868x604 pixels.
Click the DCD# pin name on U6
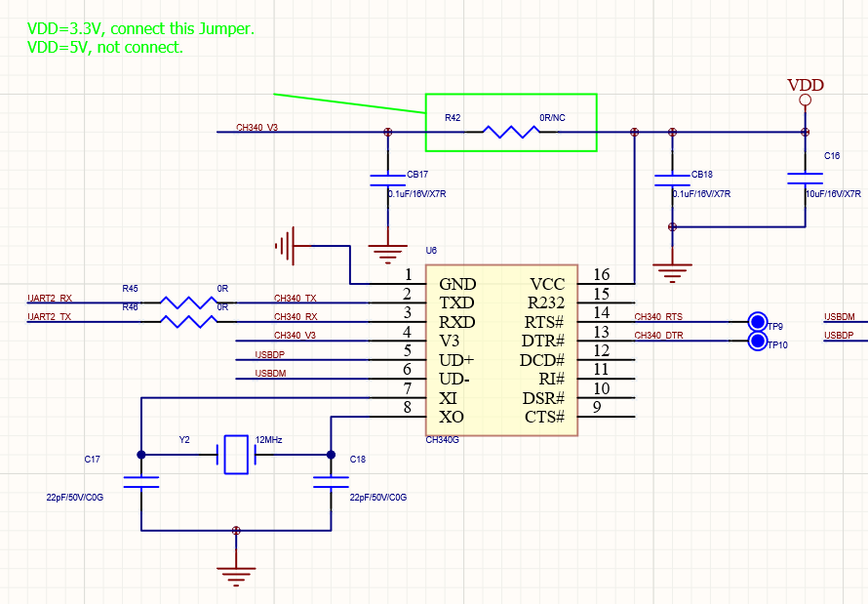(x=542, y=360)
